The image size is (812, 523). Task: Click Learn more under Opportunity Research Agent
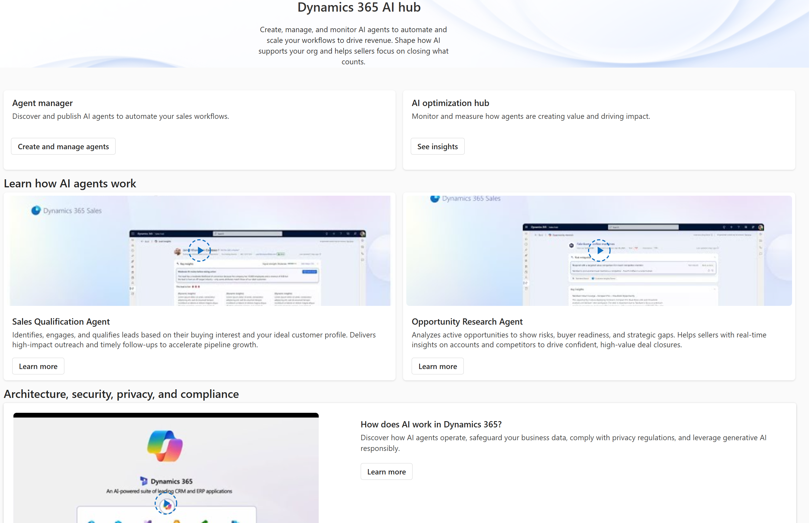pyautogui.click(x=437, y=366)
